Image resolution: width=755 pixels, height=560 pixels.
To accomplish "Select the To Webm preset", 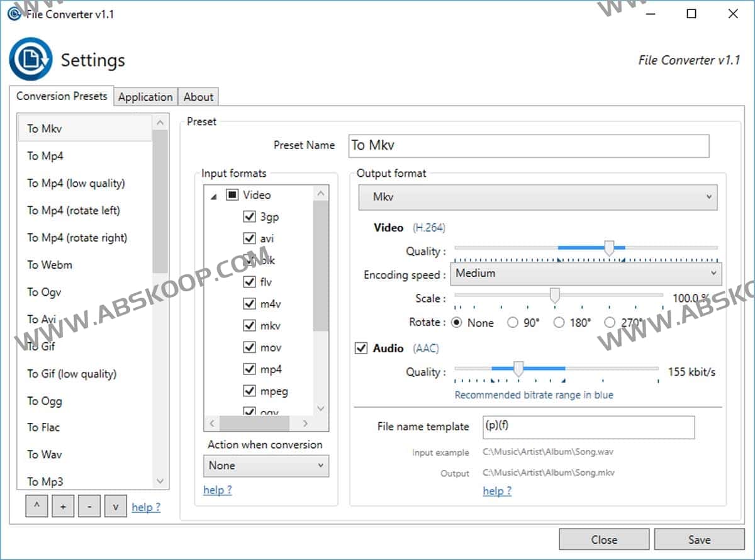I will [x=49, y=265].
